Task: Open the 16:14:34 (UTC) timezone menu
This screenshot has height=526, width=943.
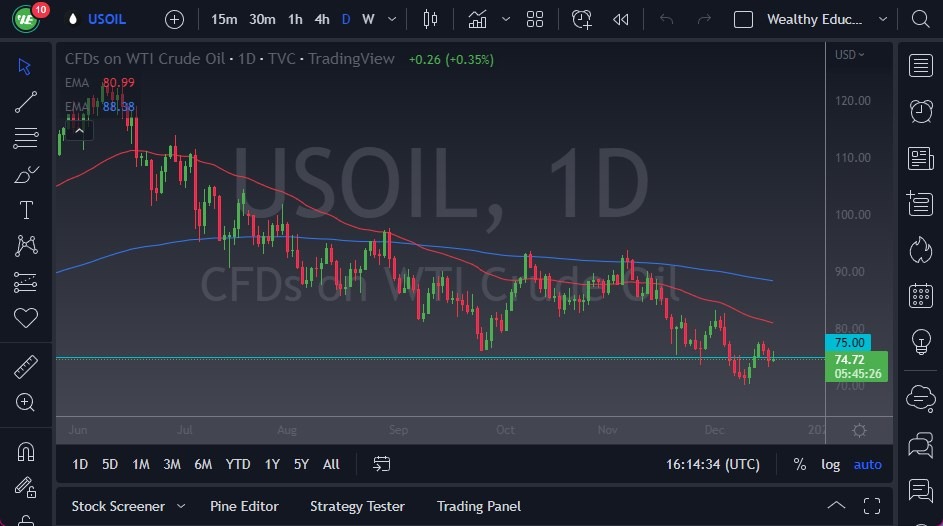Action: (x=713, y=465)
